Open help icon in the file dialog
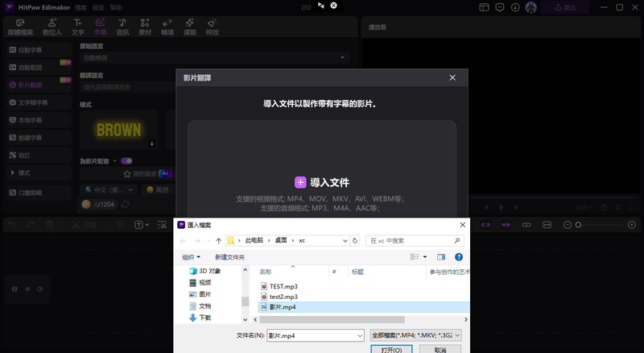This screenshot has height=353, width=644. pyautogui.click(x=459, y=257)
